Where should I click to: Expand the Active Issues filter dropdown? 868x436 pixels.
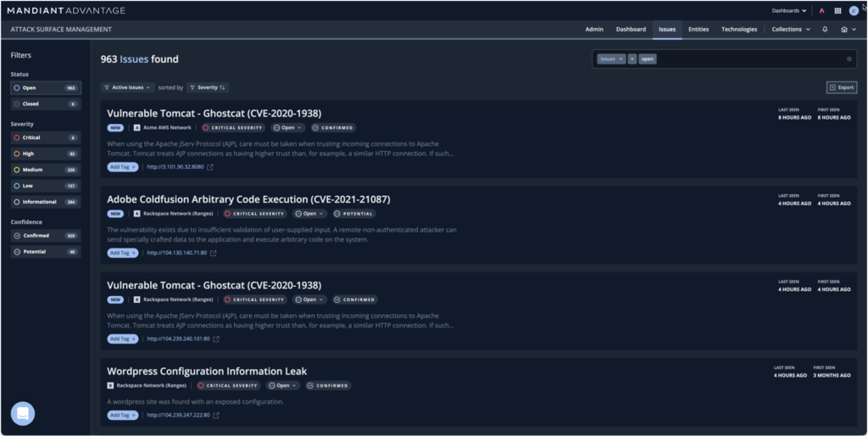tap(128, 87)
